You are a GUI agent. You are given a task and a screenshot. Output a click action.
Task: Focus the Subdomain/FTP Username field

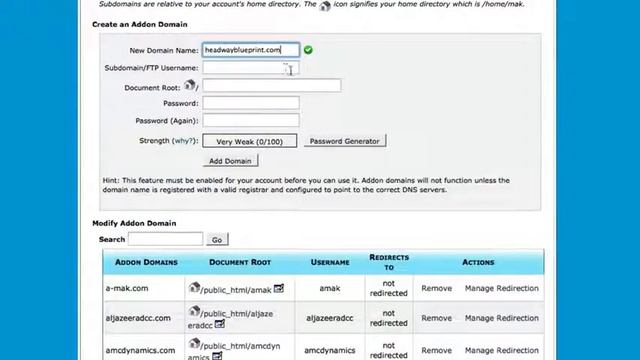(x=251, y=68)
